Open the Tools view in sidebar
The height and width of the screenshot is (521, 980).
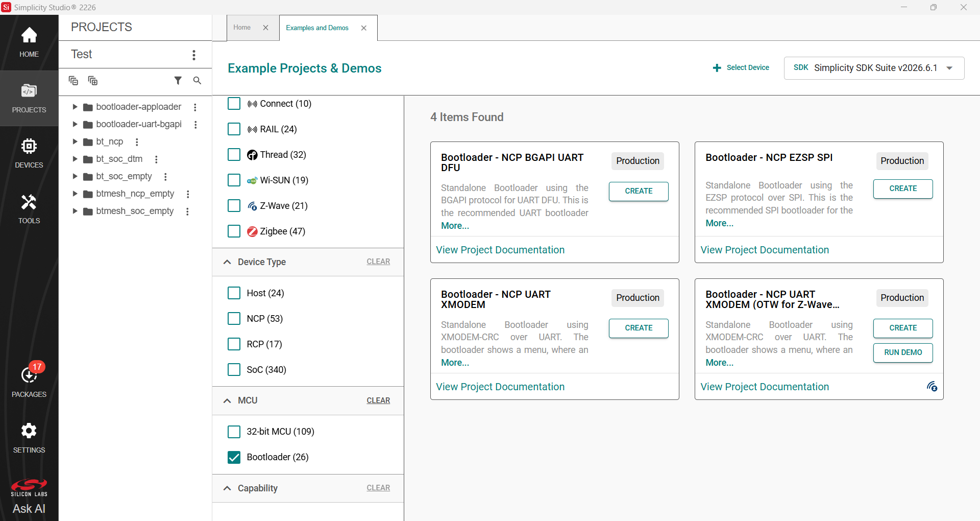(x=29, y=209)
